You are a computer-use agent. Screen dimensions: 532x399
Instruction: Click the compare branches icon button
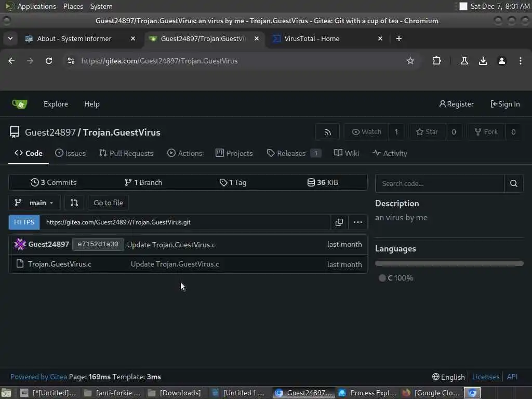click(x=74, y=203)
